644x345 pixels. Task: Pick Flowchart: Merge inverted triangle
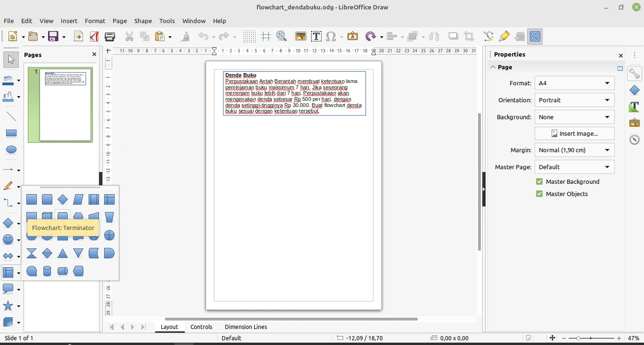point(78,253)
